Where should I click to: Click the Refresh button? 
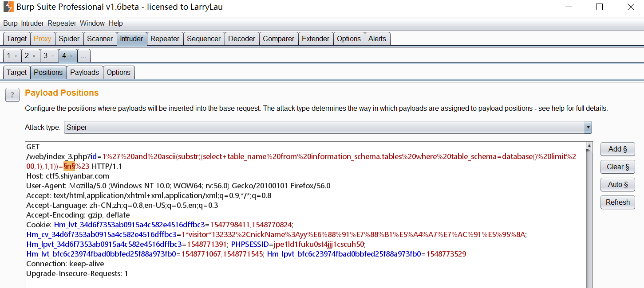pos(618,202)
